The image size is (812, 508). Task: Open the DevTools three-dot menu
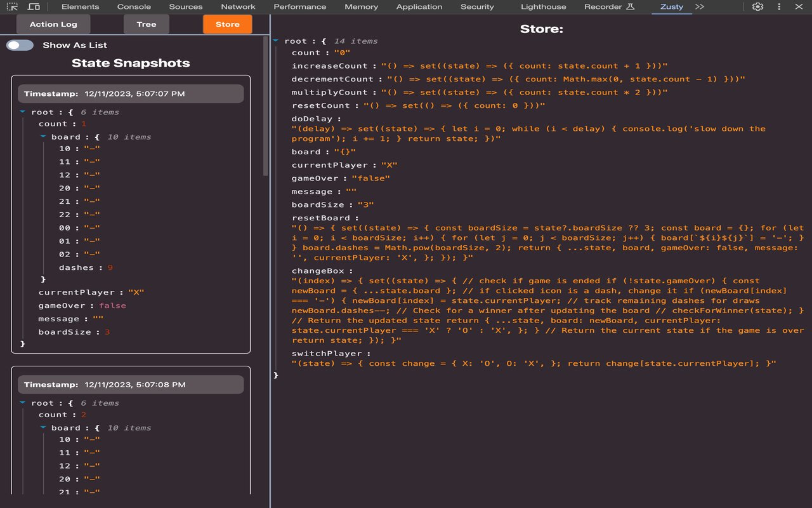tap(779, 6)
